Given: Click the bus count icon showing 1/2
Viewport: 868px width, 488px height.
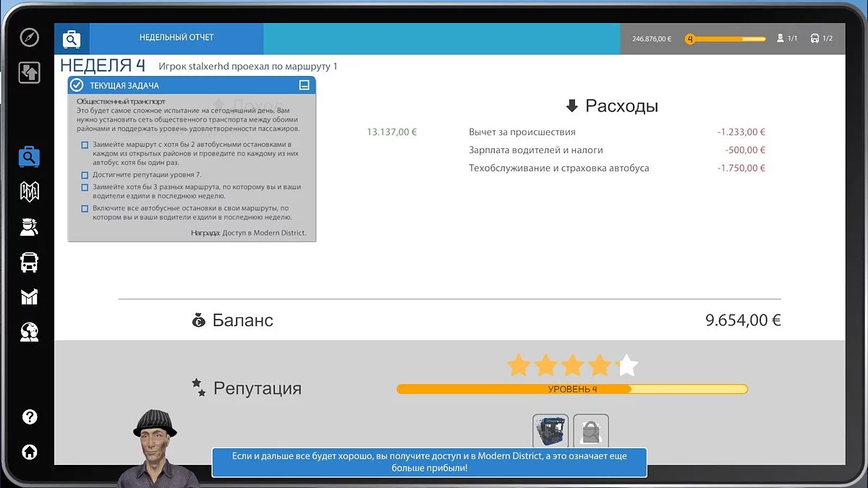Looking at the screenshot, I should 814,38.
